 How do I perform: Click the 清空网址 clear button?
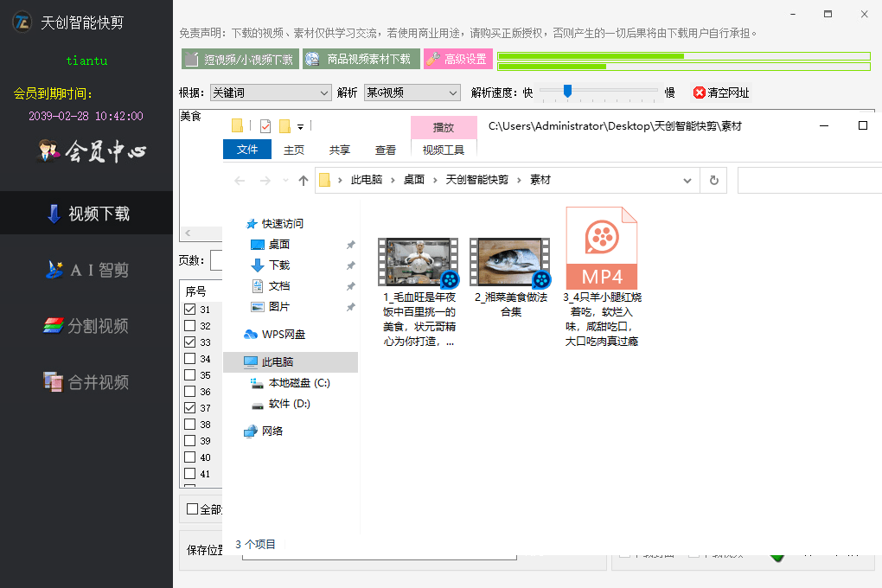pyautogui.click(x=721, y=93)
